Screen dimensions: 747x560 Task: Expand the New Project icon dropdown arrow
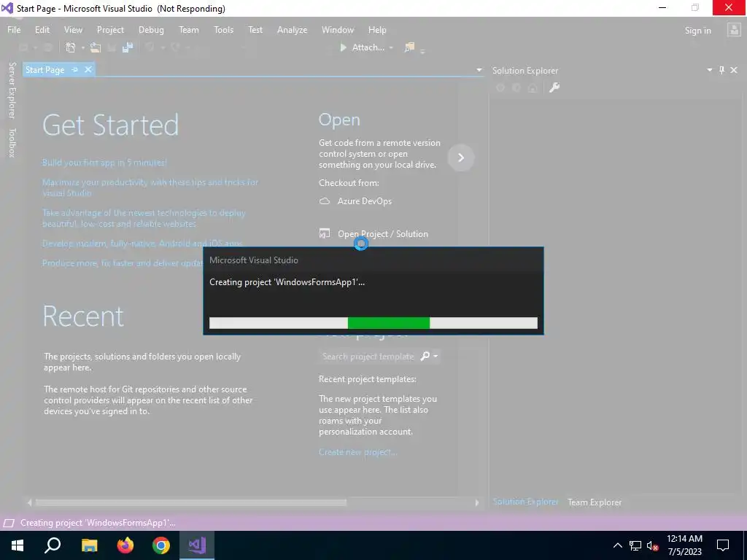click(82, 47)
